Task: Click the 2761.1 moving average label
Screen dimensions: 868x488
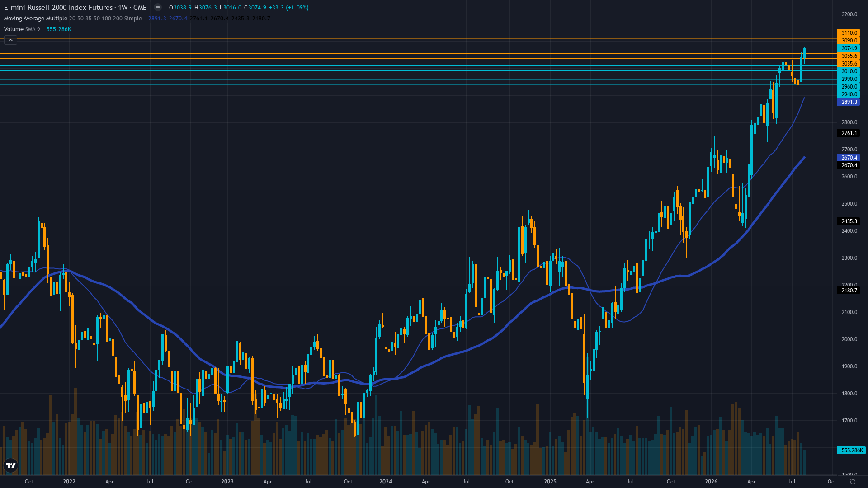Action: click(849, 133)
